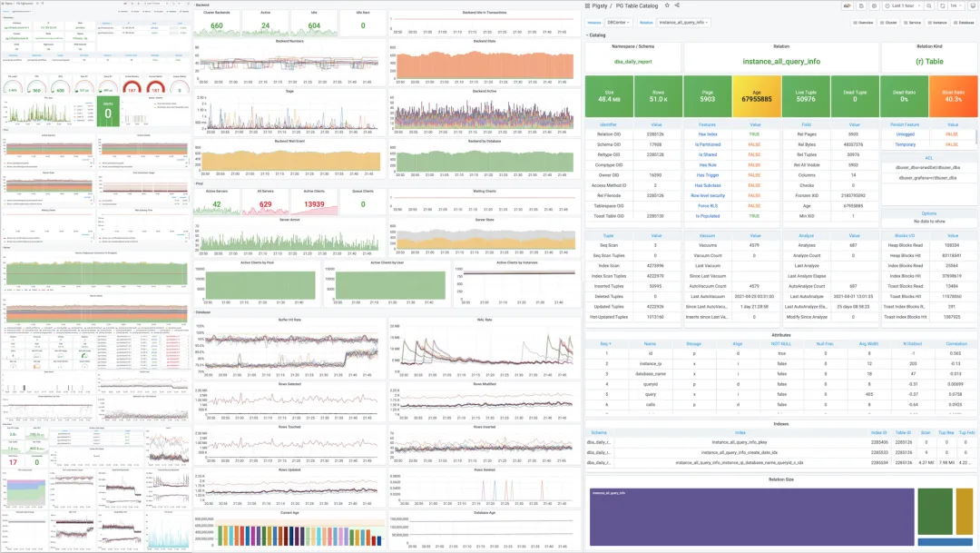This screenshot has height=553, width=980.
Task: Collapse the Catalog row
Action: click(x=595, y=35)
